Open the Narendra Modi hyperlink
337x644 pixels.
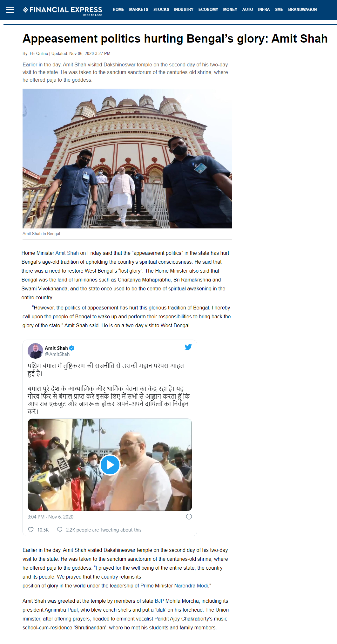point(191,586)
